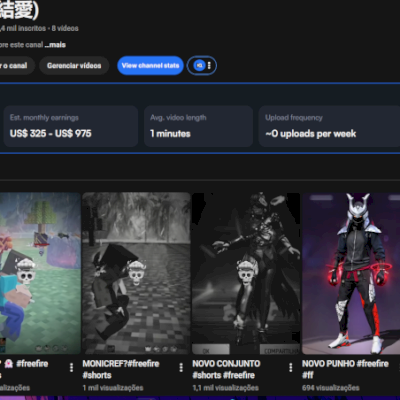Select the Upload frequency card
The height and width of the screenshot is (400, 400).
pos(329,126)
